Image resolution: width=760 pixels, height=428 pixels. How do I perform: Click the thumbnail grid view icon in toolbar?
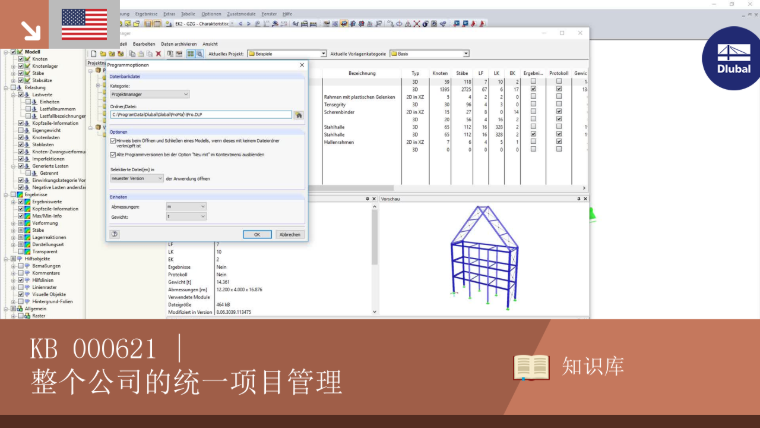pos(190,54)
